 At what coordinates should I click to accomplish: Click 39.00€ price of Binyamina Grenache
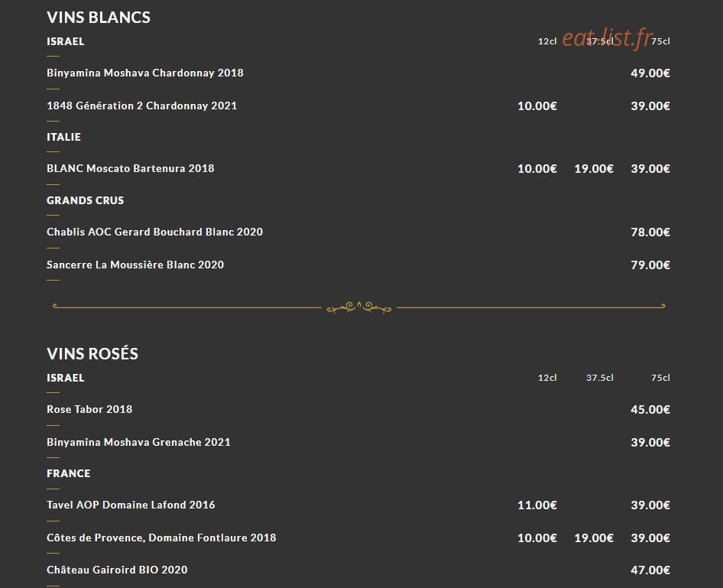[650, 443]
